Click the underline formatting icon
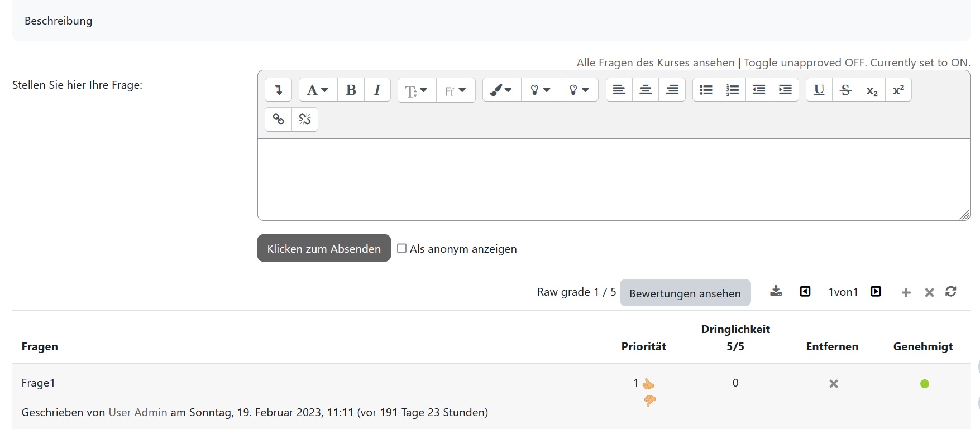Image resolution: width=980 pixels, height=439 pixels. [x=819, y=90]
